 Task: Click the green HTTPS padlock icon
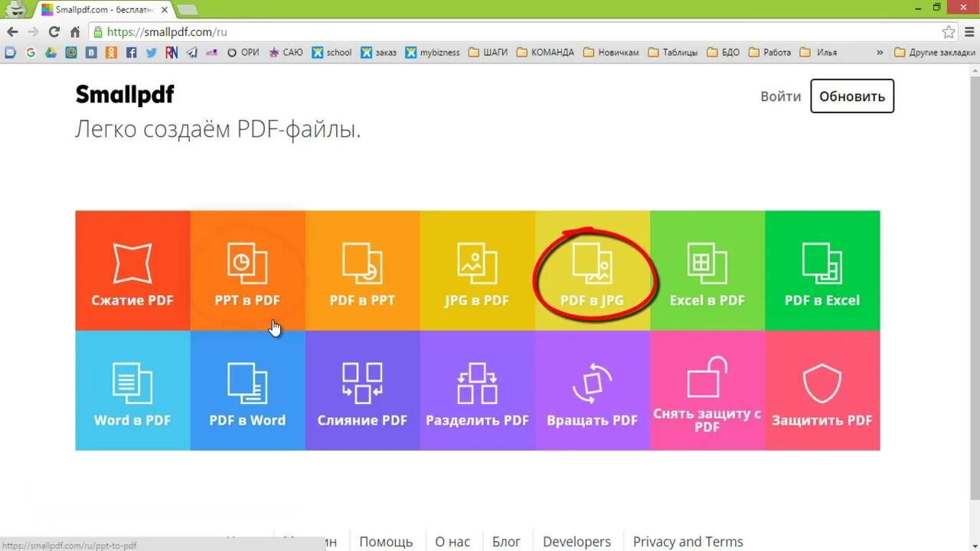click(97, 32)
